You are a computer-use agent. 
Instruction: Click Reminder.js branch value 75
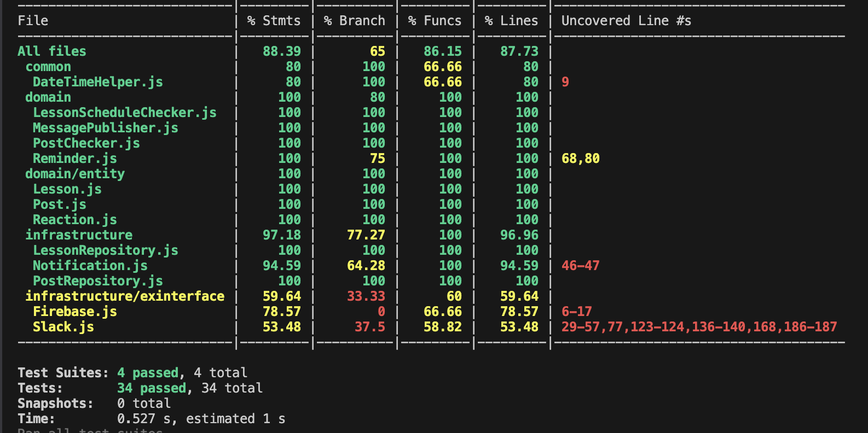click(378, 159)
